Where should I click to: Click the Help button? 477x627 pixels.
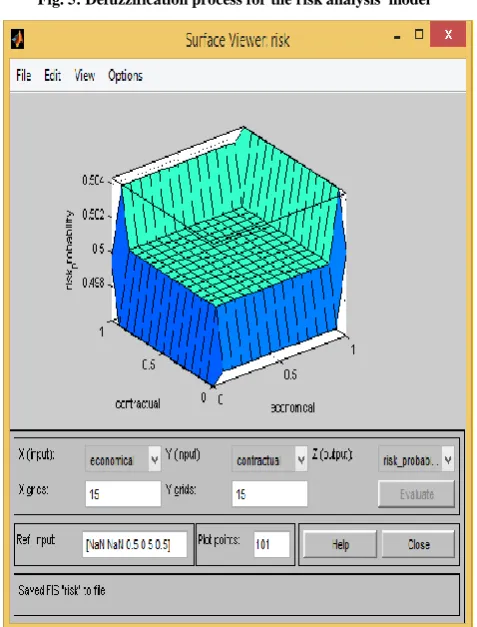pyautogui.click(x=340, y=544)
